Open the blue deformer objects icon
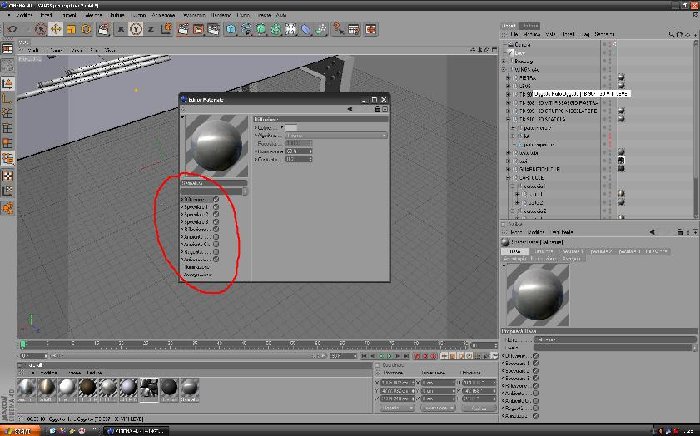This screenshot has height=436, width=700. point(306,29)
